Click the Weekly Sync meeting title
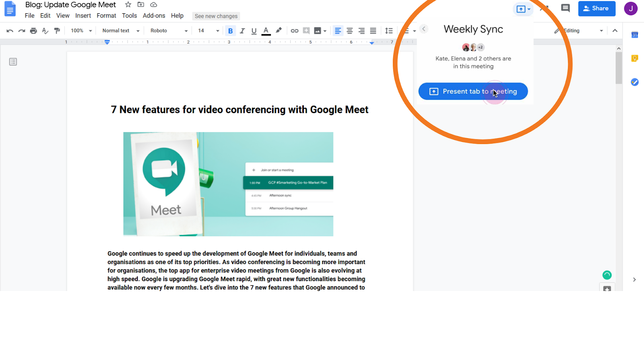Screen dimensions: 644x359 [473, 29]
